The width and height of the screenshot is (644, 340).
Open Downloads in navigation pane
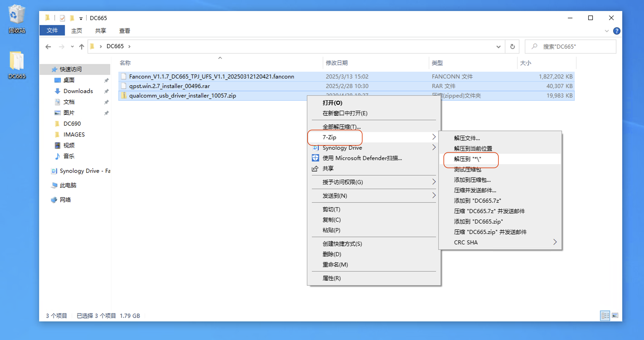tap(78, 91)
